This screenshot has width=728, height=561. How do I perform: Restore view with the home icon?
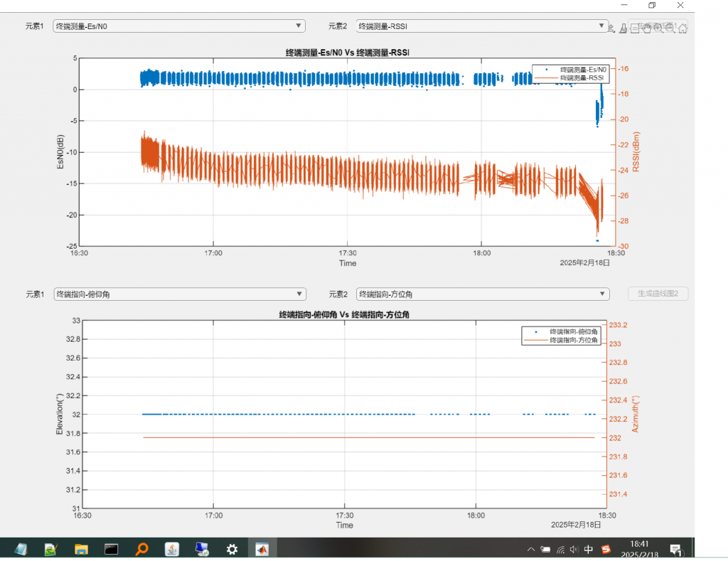tap(682, 28)
